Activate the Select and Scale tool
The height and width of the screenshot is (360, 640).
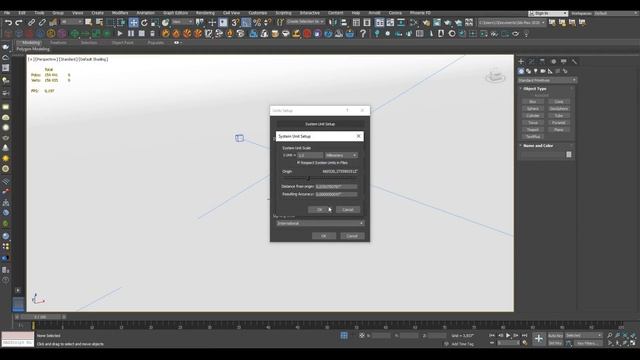click(x=155, y=22)
